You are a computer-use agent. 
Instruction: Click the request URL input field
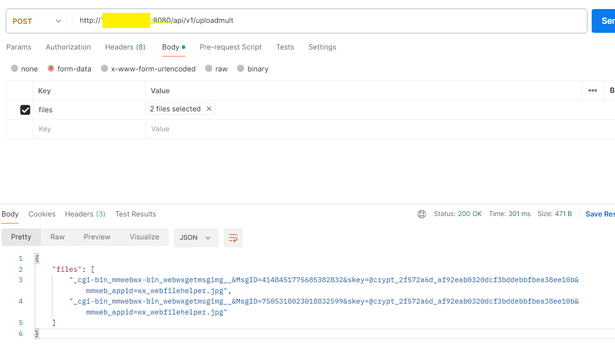pos(328,21)
